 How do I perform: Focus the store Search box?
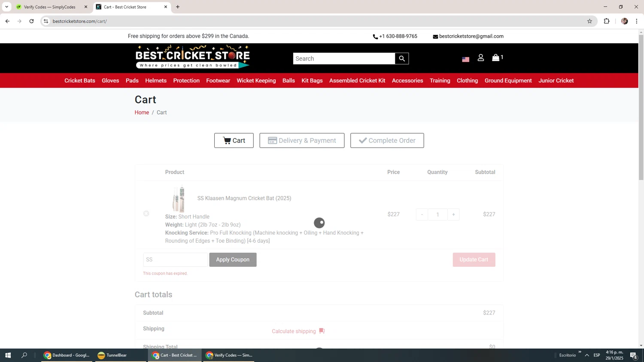click(x=344, y=59)
